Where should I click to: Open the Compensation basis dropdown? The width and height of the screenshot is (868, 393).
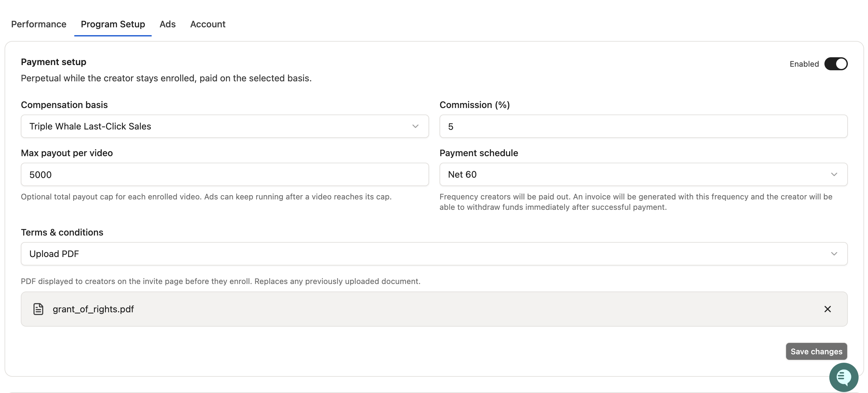point(225,126)
